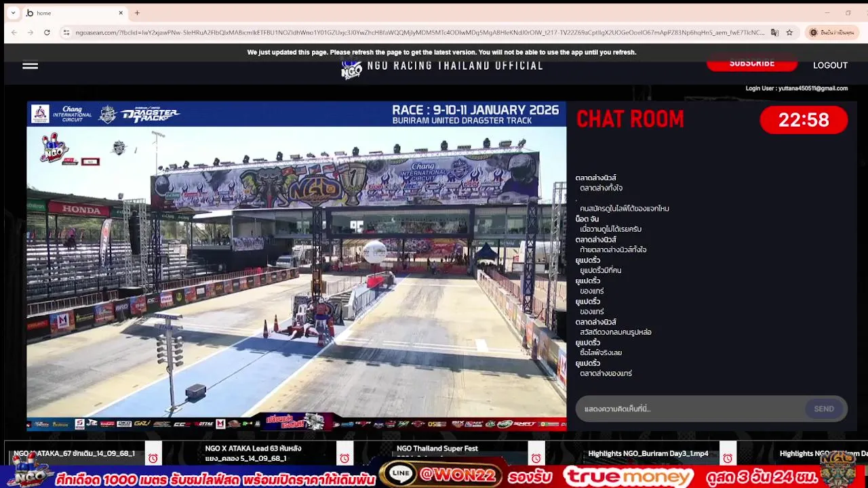The image size is (868, 488).
Task: Click chat message 'คนสมัครดูไมได้ของแจกไหม'
Action: (x=625, y=209)
